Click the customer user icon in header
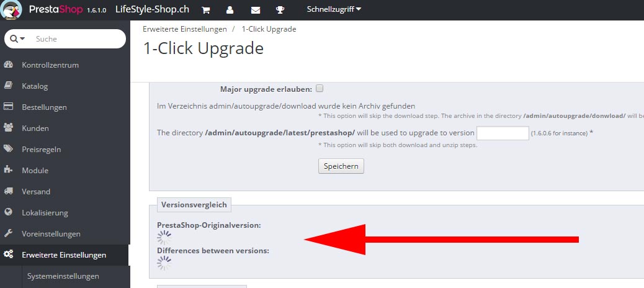The width and height of the screenshot is (644, 288). 230,10
